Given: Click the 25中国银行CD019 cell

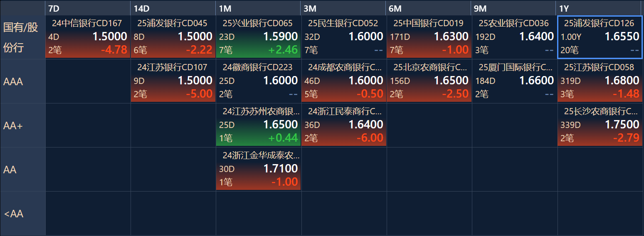Looking at the screenshot, I should click(x=429, y=37).
